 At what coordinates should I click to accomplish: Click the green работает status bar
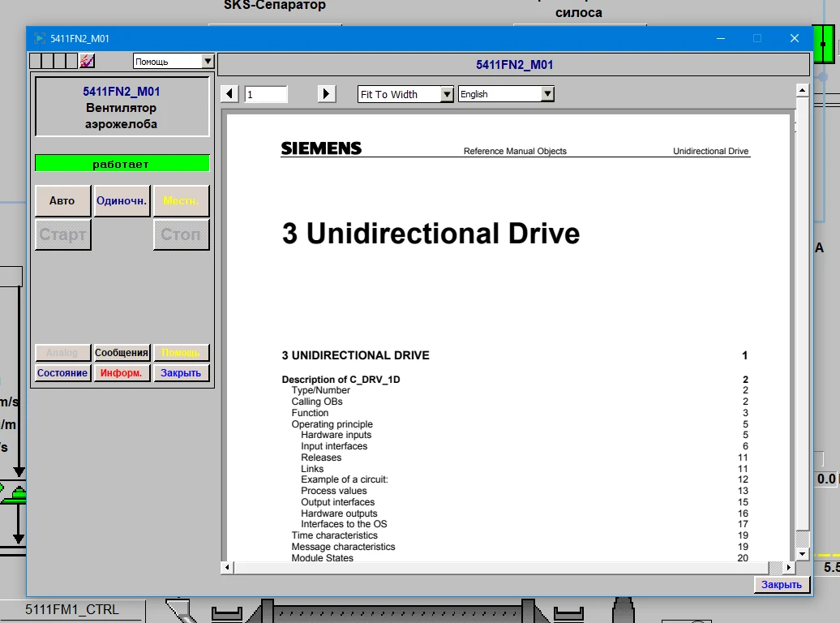(x=122, y=164)
